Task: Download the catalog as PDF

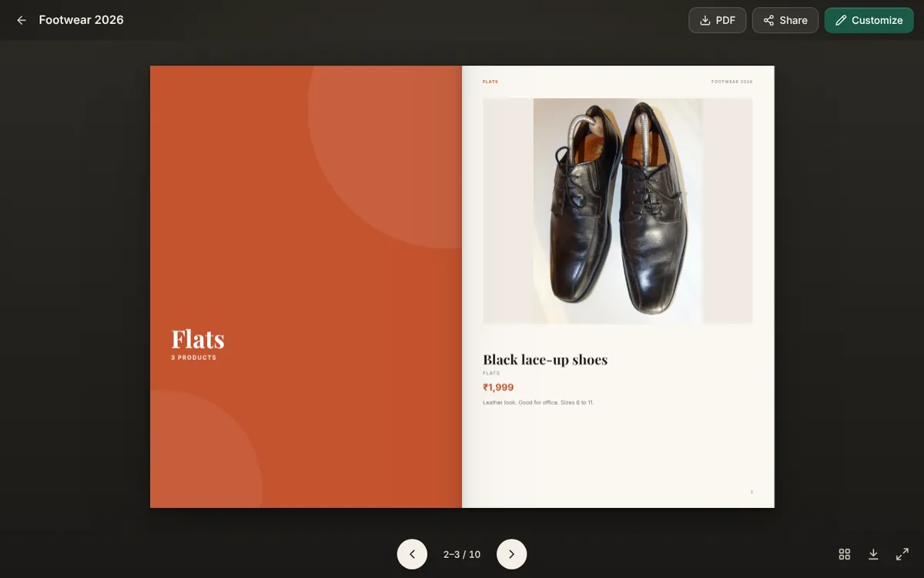Action: [717, 20]
